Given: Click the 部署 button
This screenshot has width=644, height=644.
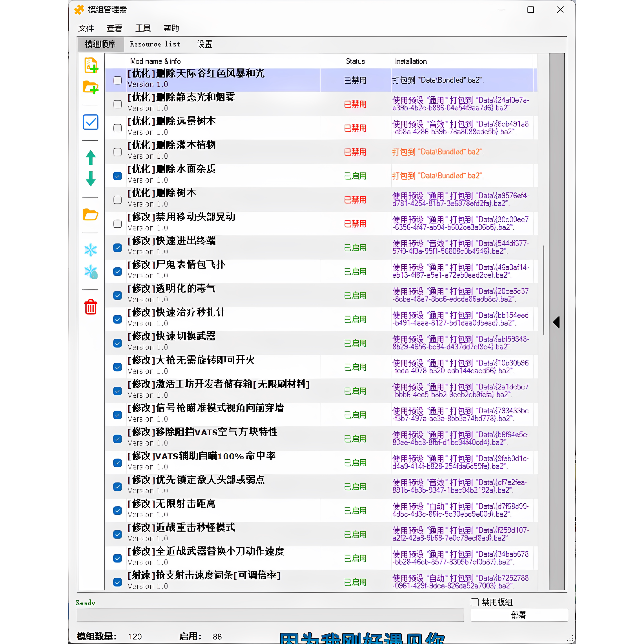Looking at the screenshot, I should 519,615.
